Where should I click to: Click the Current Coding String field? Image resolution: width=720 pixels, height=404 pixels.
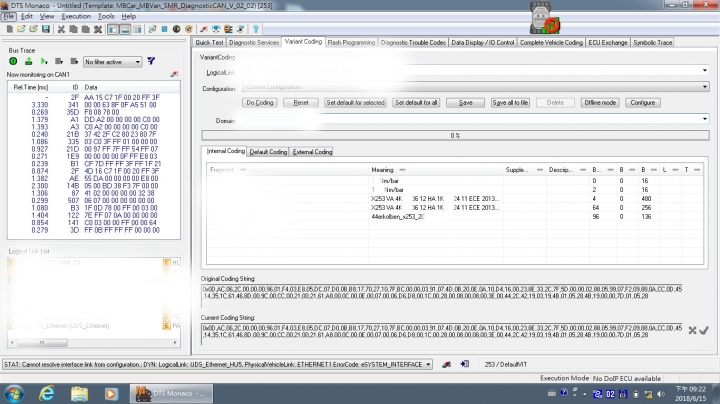coord(442,334)
